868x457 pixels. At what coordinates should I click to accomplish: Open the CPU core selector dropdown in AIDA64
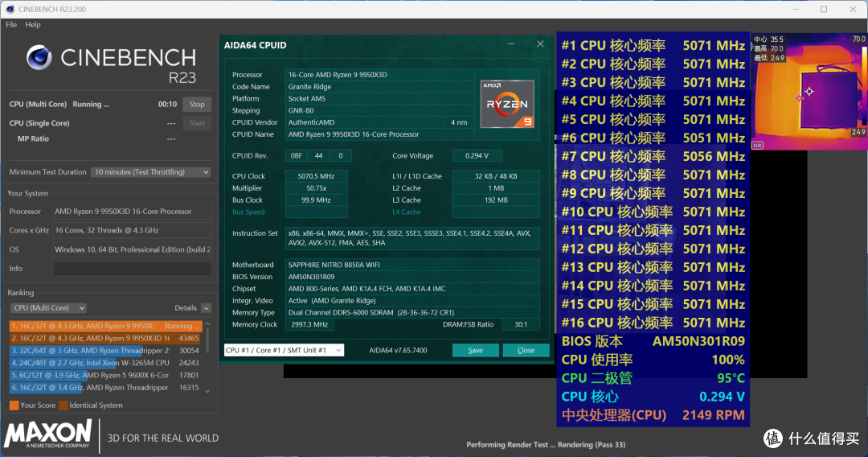click(x=284, y=350)
